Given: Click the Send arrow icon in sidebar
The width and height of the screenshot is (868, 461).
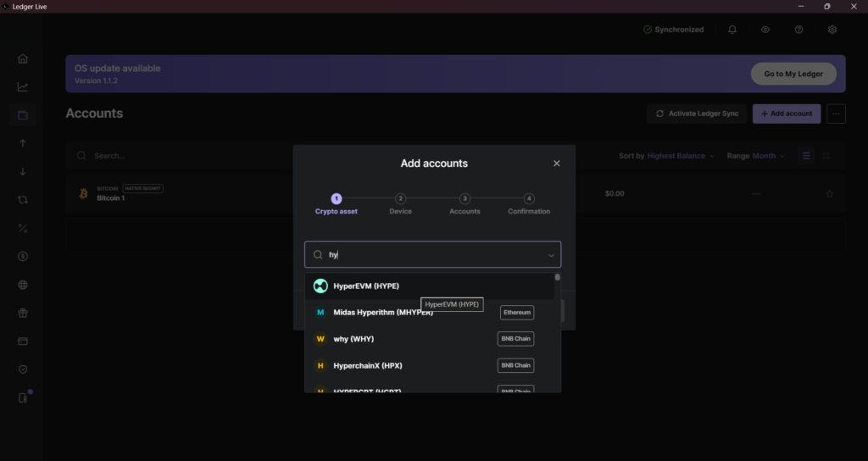Looking at the screenshot, I should click(23, 143).
